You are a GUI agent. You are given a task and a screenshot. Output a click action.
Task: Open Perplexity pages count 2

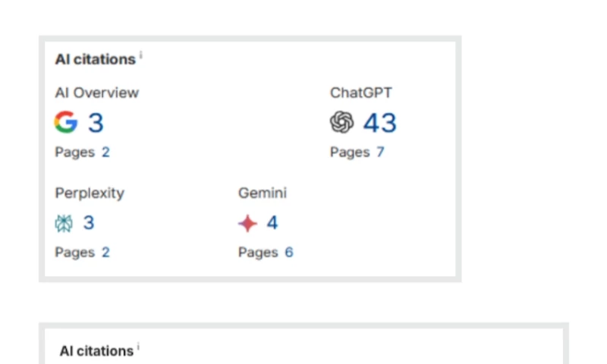[x=105, y=253]
